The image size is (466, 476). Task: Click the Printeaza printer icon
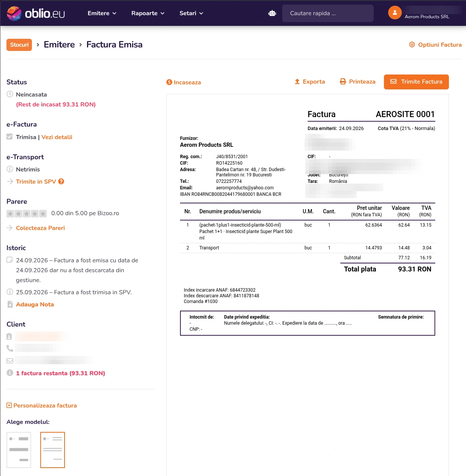(x=343, y=81)
